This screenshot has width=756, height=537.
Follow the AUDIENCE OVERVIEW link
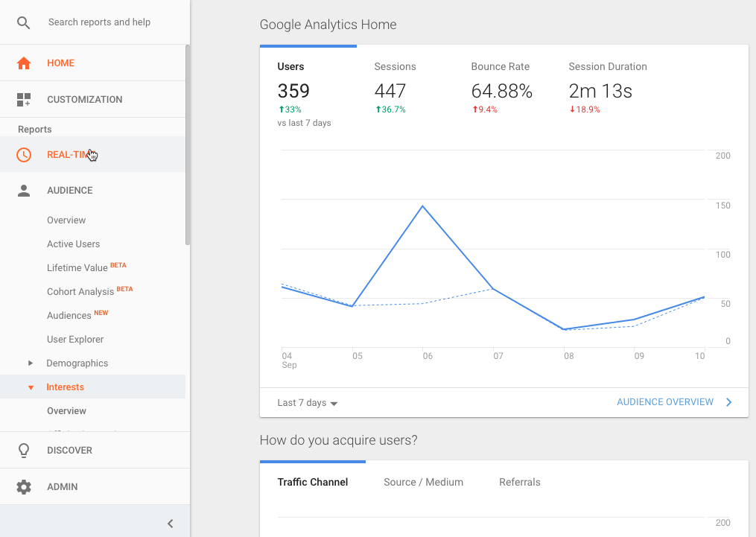(x=665, y=402)
